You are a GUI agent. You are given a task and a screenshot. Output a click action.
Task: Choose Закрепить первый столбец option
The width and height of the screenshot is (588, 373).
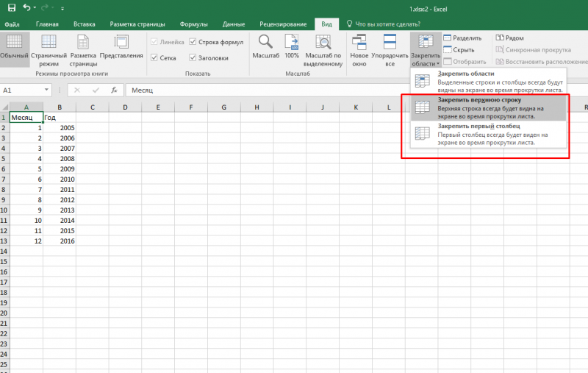point(489,135)
